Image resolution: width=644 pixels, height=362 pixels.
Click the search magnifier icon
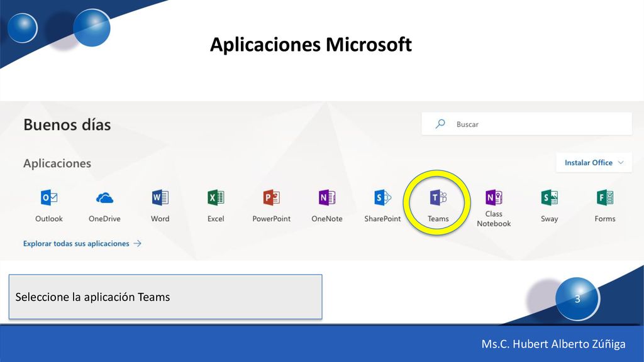coord(440,124)
